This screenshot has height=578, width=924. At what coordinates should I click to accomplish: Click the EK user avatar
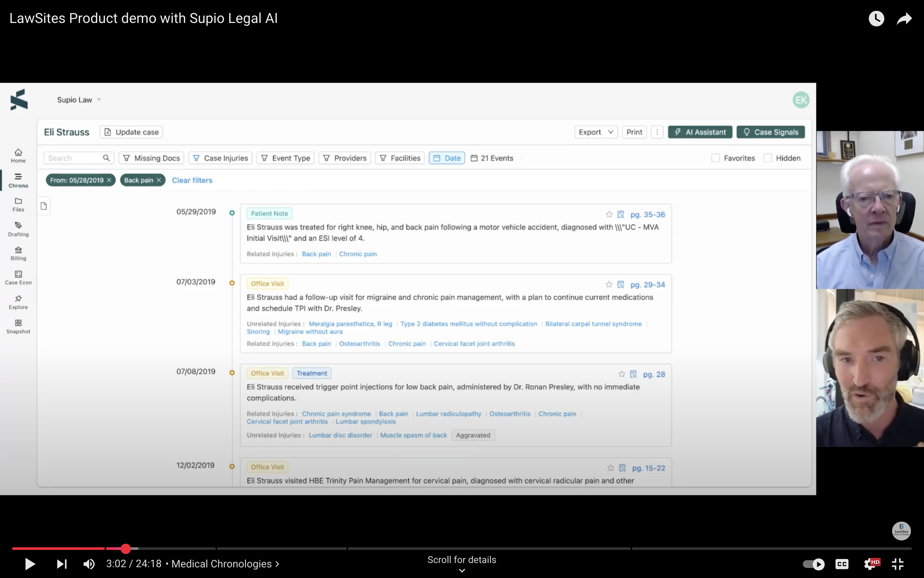pyautogui.click(x=801, y=100)
